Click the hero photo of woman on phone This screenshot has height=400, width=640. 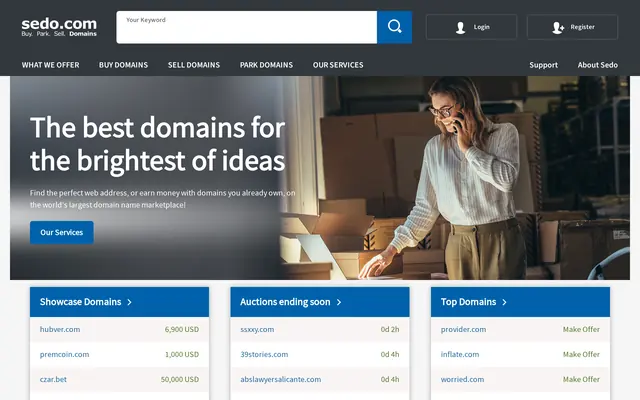(455, 178)
